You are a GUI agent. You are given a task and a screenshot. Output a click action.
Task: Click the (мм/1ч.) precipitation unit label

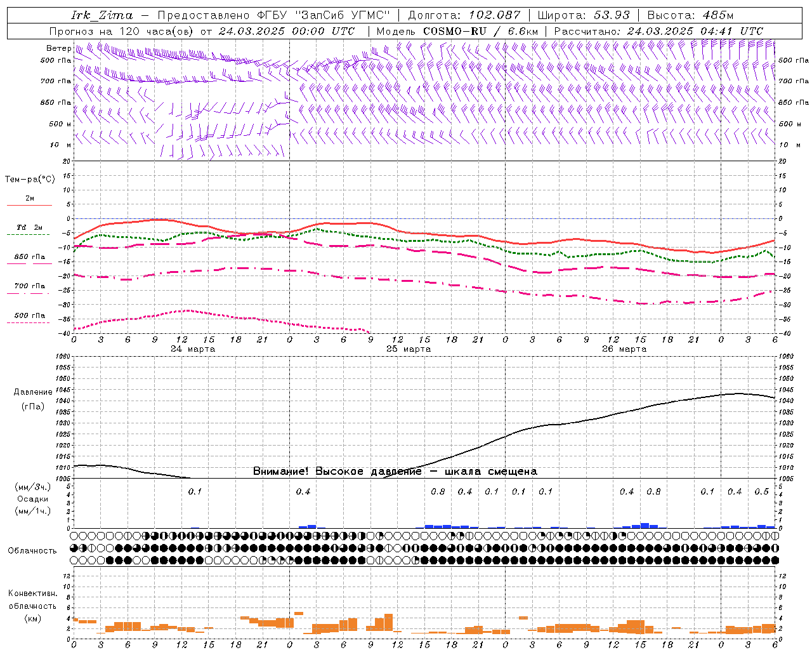pos(33,511)
